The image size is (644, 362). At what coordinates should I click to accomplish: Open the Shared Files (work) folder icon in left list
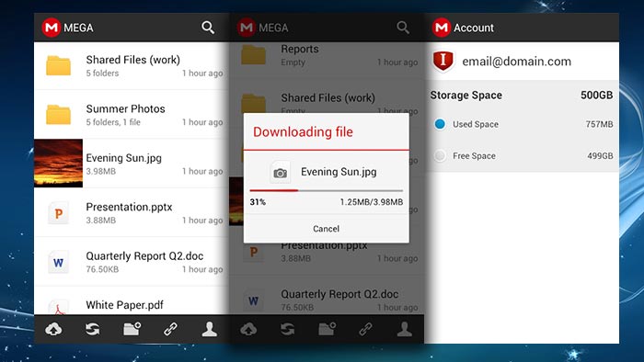tap(58, 65)
